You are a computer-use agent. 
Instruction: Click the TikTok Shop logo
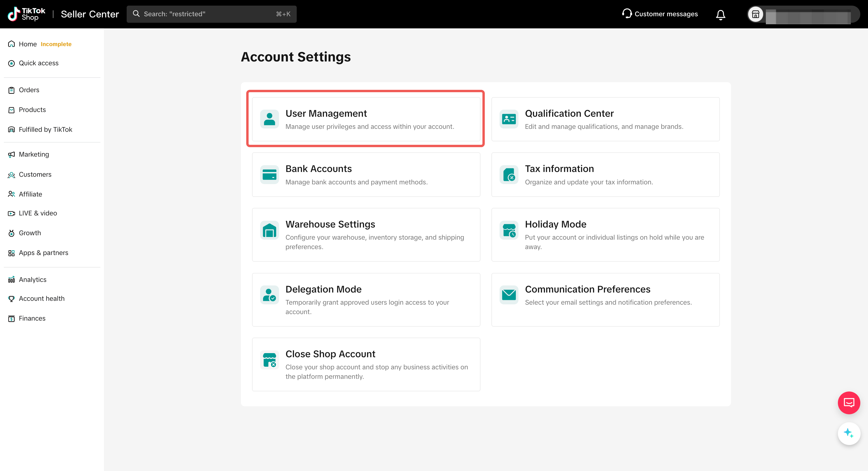[26, 14]
